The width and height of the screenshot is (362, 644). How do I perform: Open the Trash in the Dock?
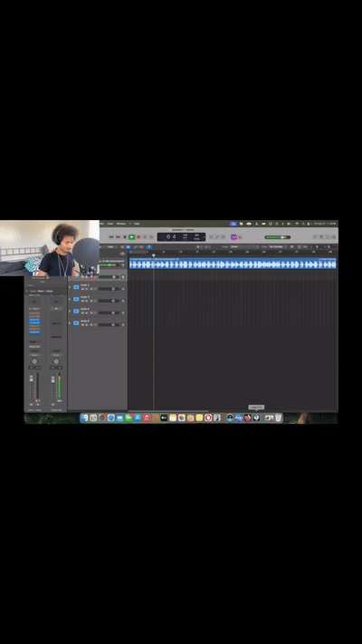(278, 418)
